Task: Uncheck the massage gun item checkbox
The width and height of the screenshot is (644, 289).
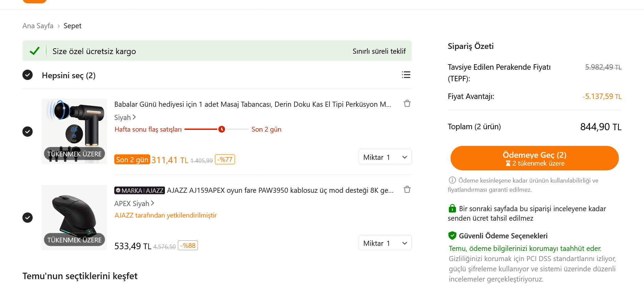Action: pos(28,132)
